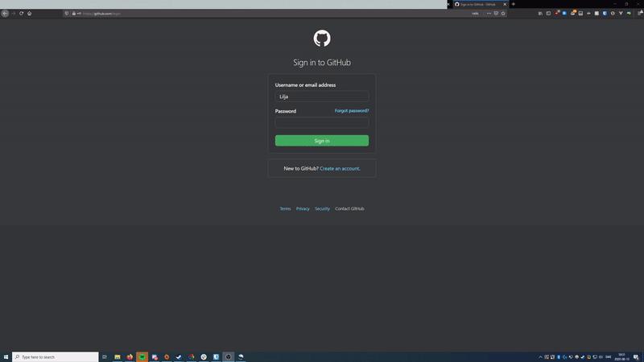
Task: Click the GitHub Octocat logo
Action: pos(322,38)
